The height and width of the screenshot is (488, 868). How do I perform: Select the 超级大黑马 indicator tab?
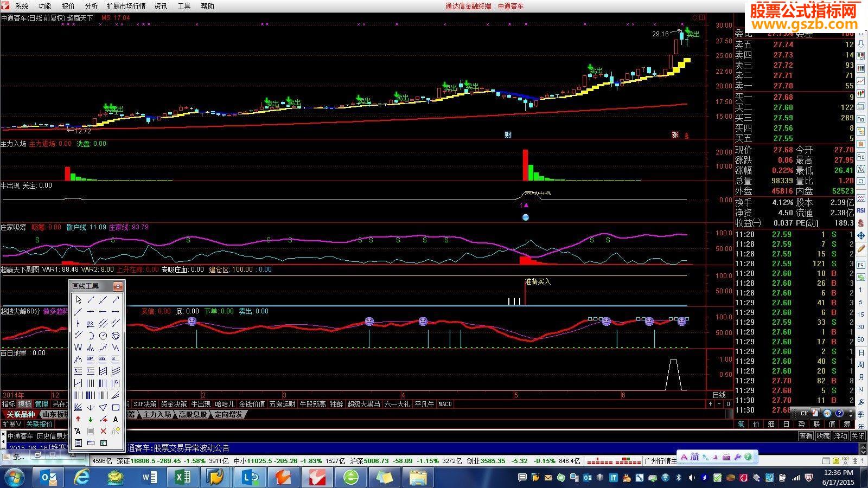tap(363, 404)
